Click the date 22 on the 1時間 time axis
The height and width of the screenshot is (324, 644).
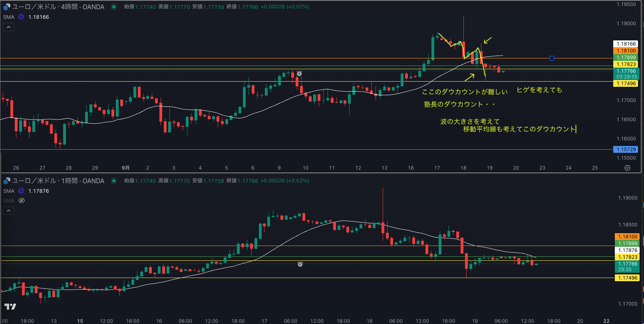point(606,321)
